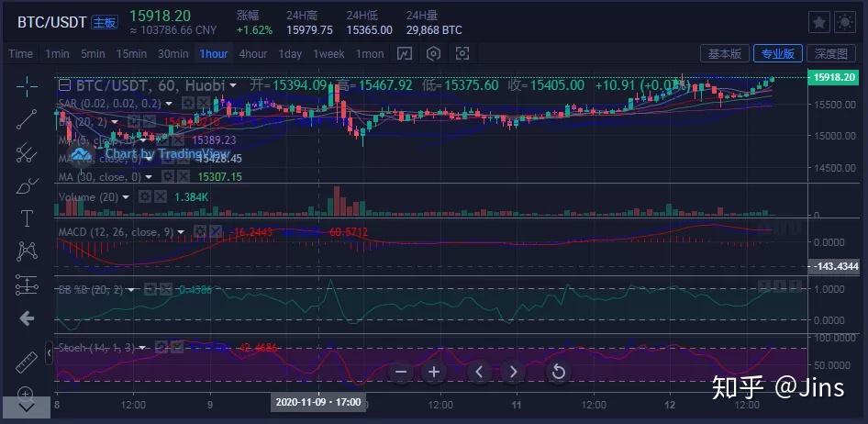Expand SAR (0.02, 0.02, 0.2) dropdown arrow
868x424 pixels.
point(169,104)
